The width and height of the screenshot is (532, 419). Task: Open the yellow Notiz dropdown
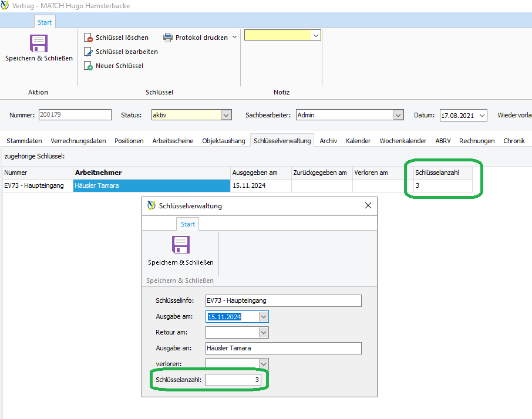[x=316, y=36]
